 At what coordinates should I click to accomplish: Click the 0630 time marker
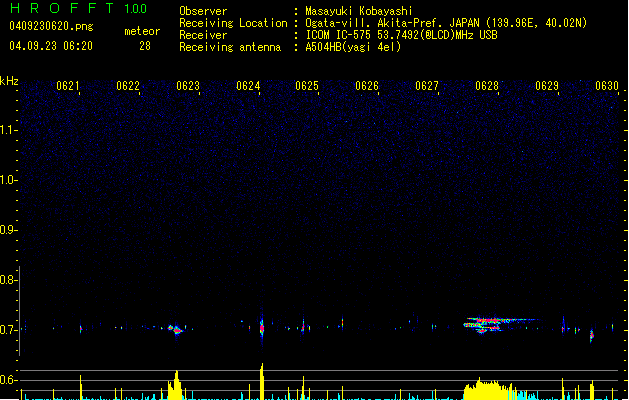tap(607, 86)
